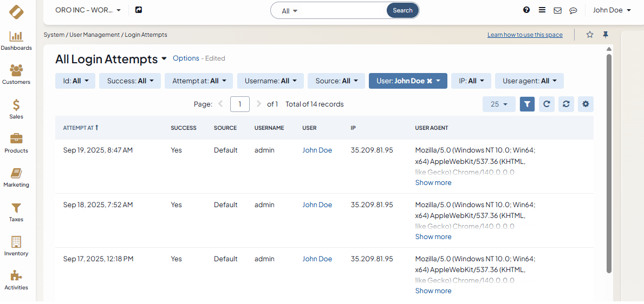The width and height of the screenshot is (644, 304).
Task: Mark page as favorite with star
Action: tap(590, 35)
